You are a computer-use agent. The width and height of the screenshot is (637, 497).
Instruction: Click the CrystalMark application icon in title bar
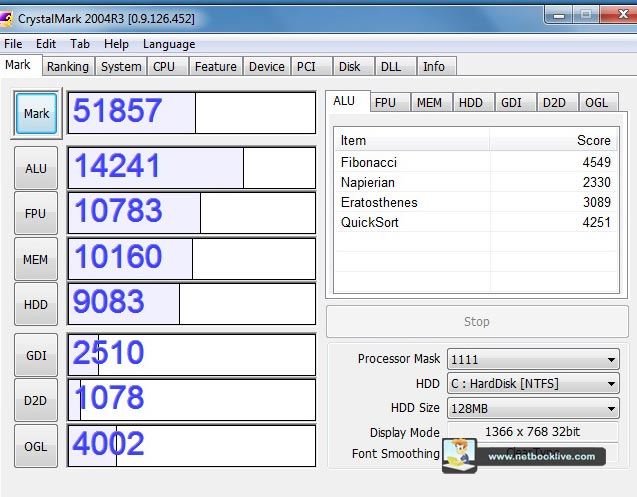[6, 19]
